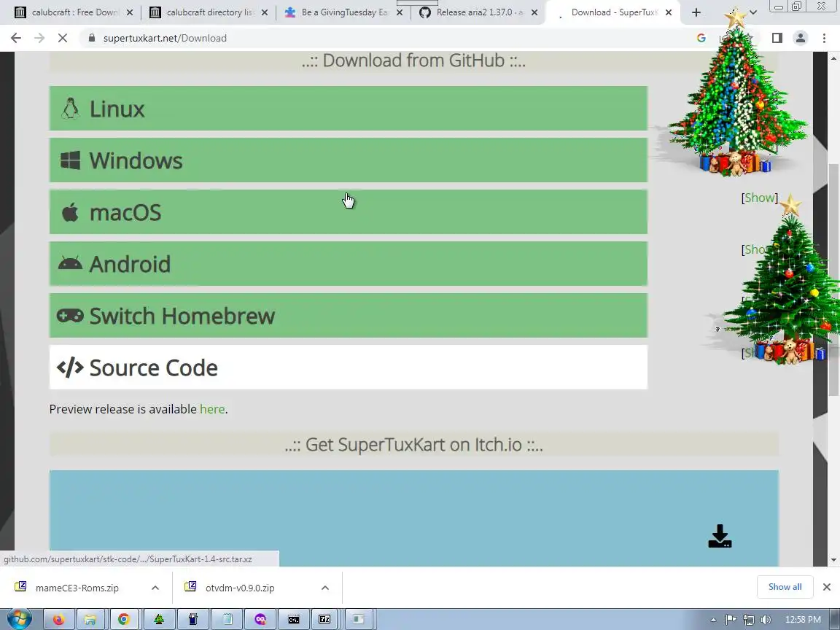Click the Windows logo icon on page
Image resolution: width=840 pixels, height=630 pixels.
(70, 160)
